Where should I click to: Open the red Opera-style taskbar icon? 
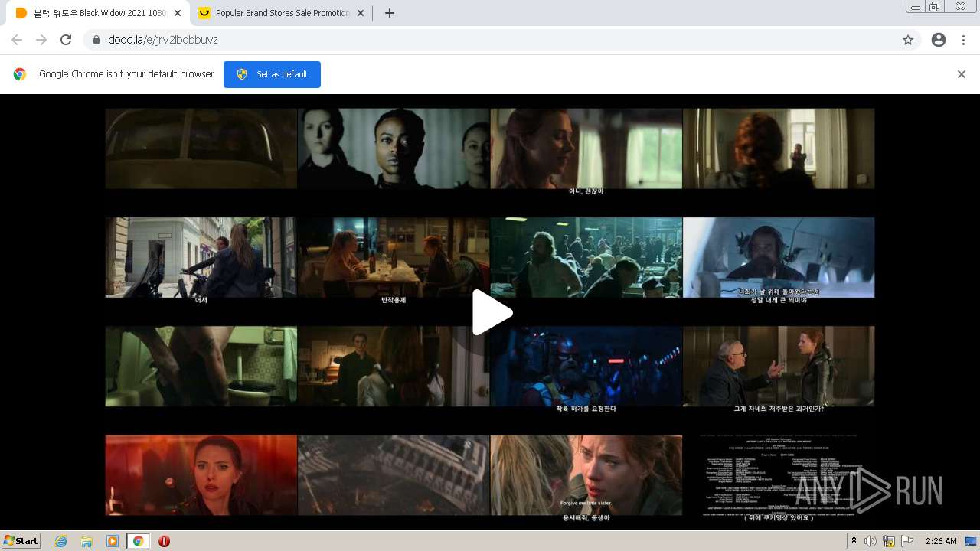164,541
